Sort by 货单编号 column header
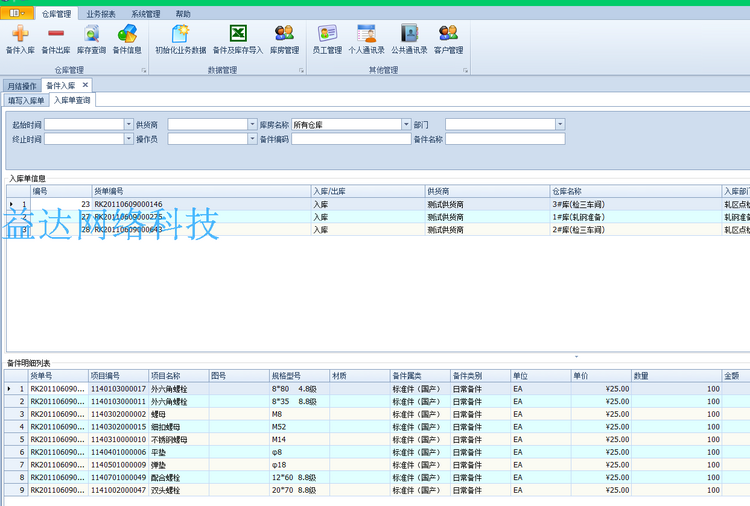Image resolution: width=750 pixels, height=506 pixels. click(201, 191)
